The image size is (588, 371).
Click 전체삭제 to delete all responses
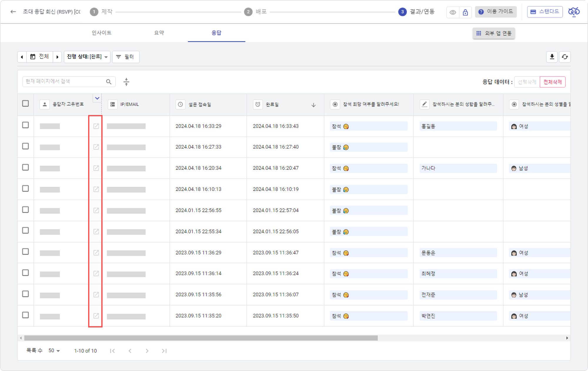(x=552, y=82)
